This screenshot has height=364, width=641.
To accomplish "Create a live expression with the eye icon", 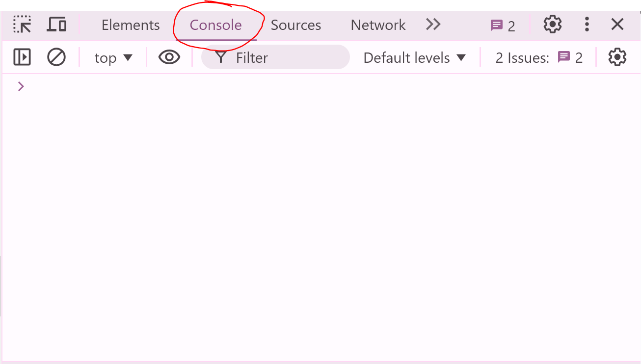I will (x=169, y=57).
